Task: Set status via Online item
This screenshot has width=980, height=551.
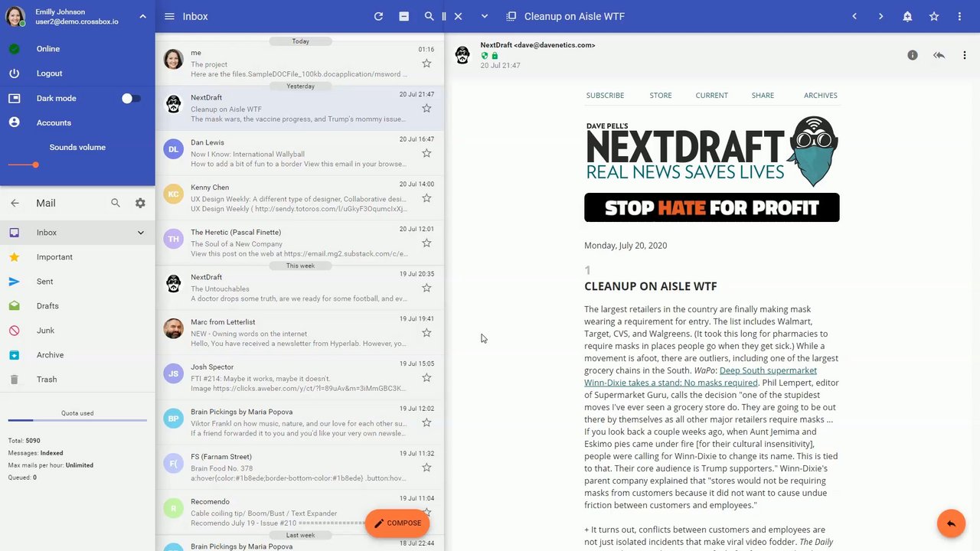Action: pos(77,49)
